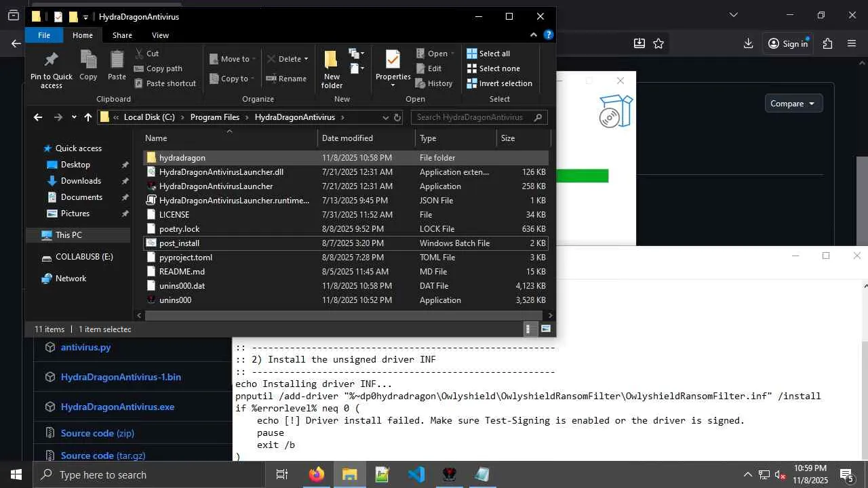Viewport: 868px width, 488px height.
Task: Download the Source code (zip) link
Action: pos(98,433)
